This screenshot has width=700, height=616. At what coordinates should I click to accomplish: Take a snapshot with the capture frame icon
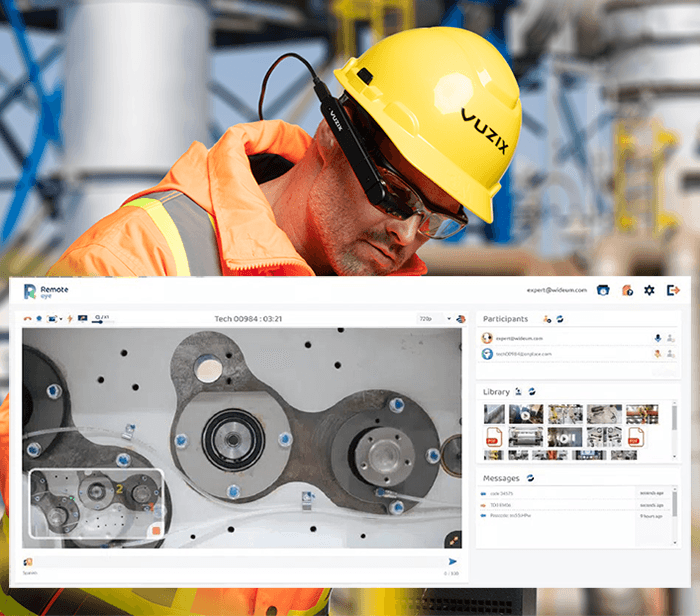click(52, 319)
